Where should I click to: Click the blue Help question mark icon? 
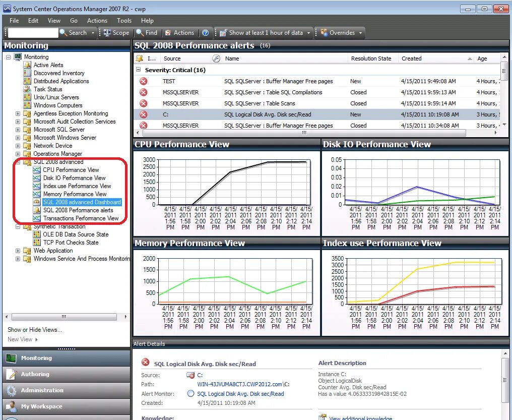pos(206,33)
